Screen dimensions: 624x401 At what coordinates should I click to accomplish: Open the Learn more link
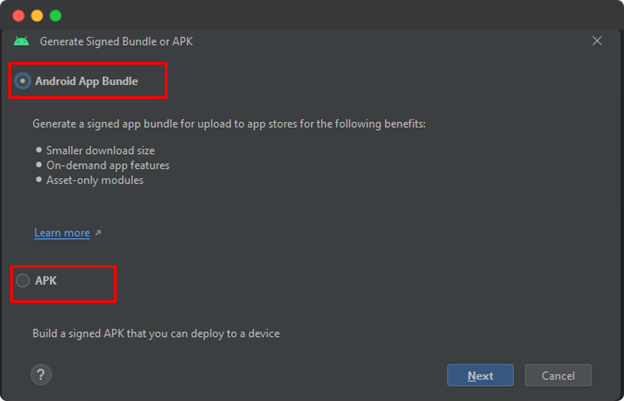coord(62,233)
